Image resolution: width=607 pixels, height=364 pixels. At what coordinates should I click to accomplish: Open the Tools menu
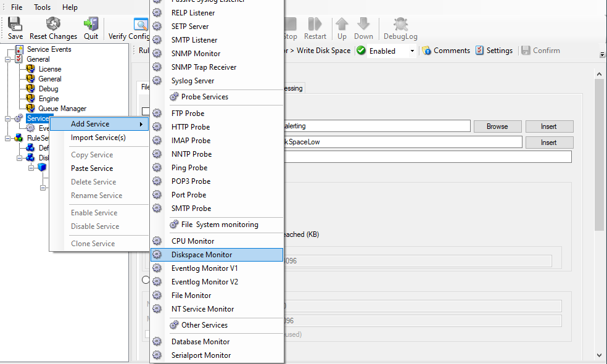pyautogui.click(x=43, y=7)
